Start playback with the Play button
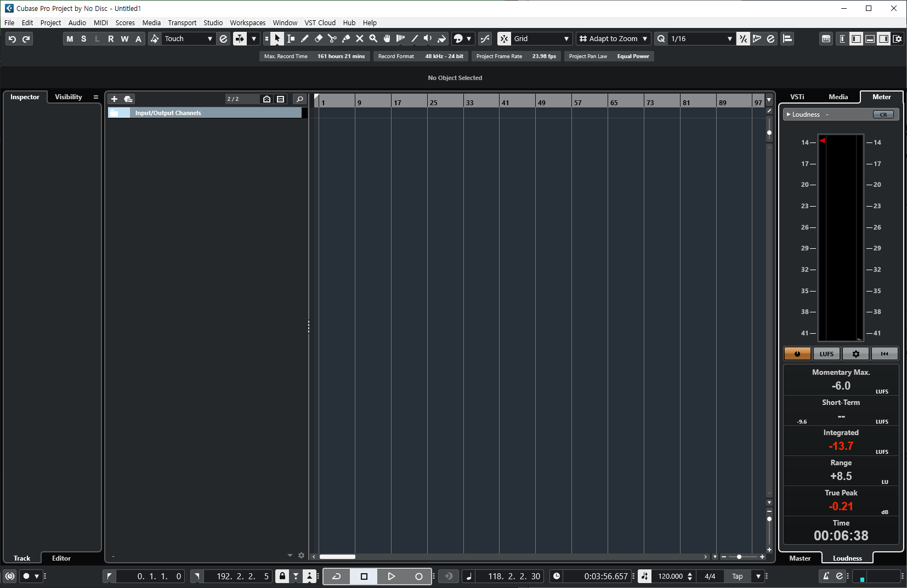Image resolution: width=907 pixels, height=588 pixels. pos(391,576)
